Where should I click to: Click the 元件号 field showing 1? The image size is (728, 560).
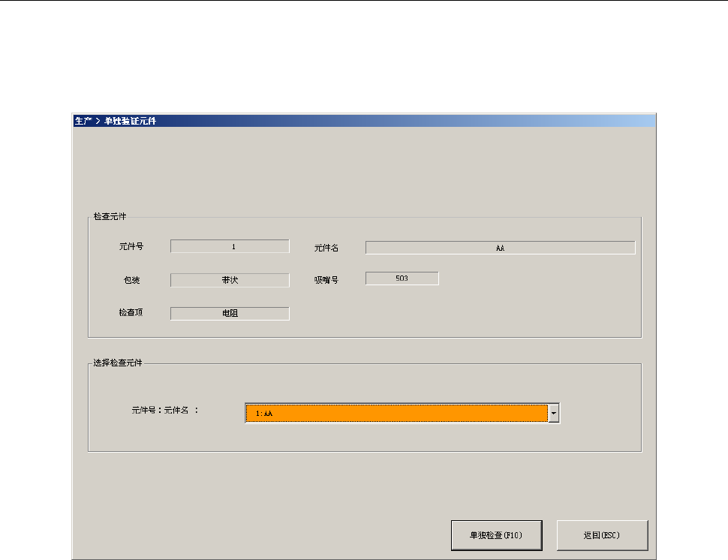(230, 246)
